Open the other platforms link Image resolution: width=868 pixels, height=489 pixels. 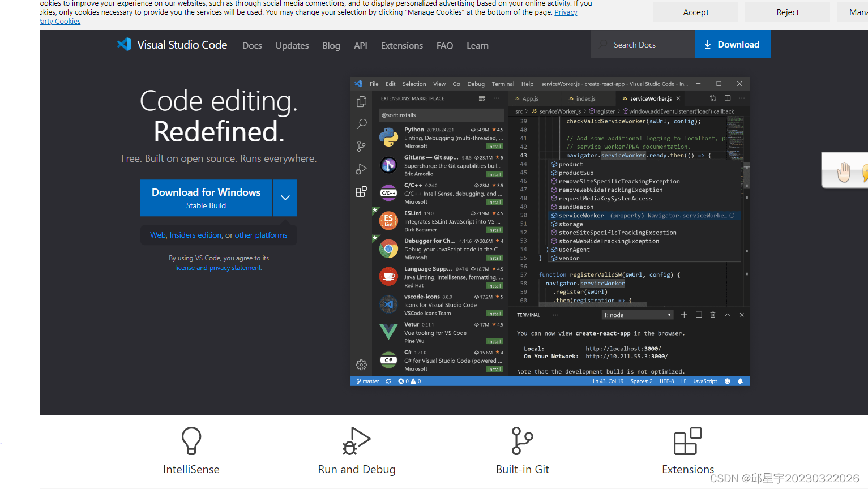click(x=261, y=235)
